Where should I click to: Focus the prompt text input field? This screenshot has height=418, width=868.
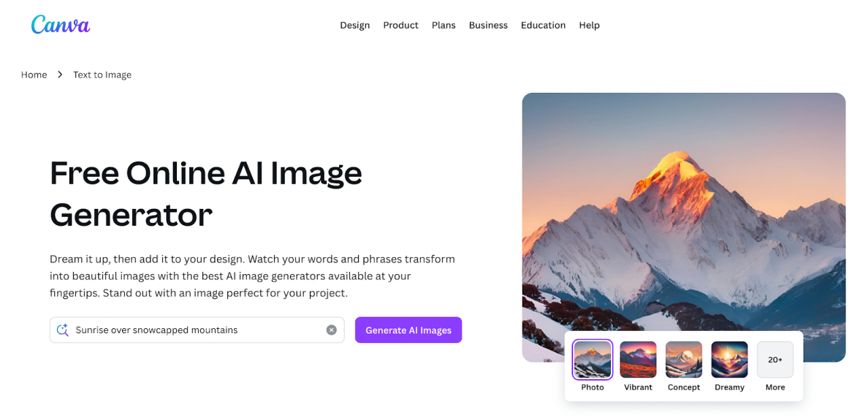197,330
